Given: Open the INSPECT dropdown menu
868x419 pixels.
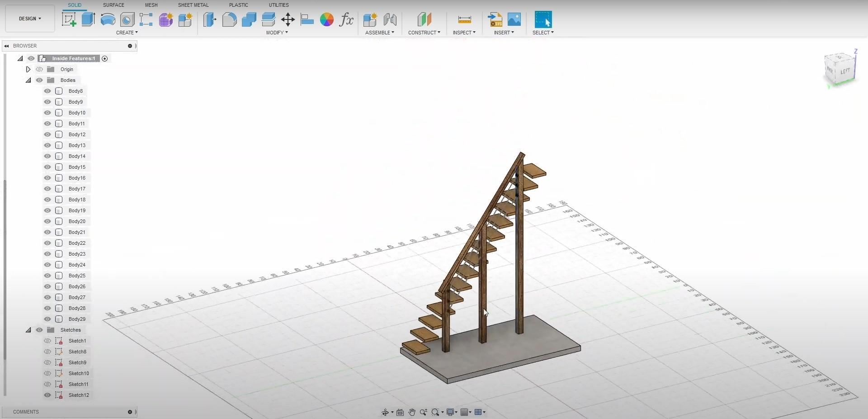Looking at the screenshot, I should pos(464,33).
